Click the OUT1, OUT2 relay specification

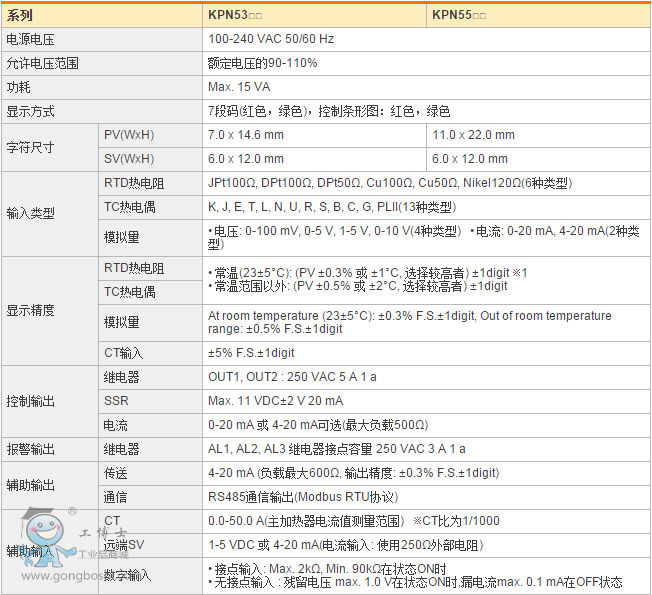coord(292,377)
